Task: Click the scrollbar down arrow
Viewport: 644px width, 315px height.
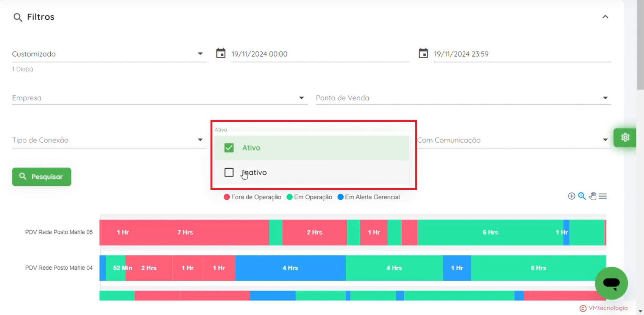Action: (640, 311)
